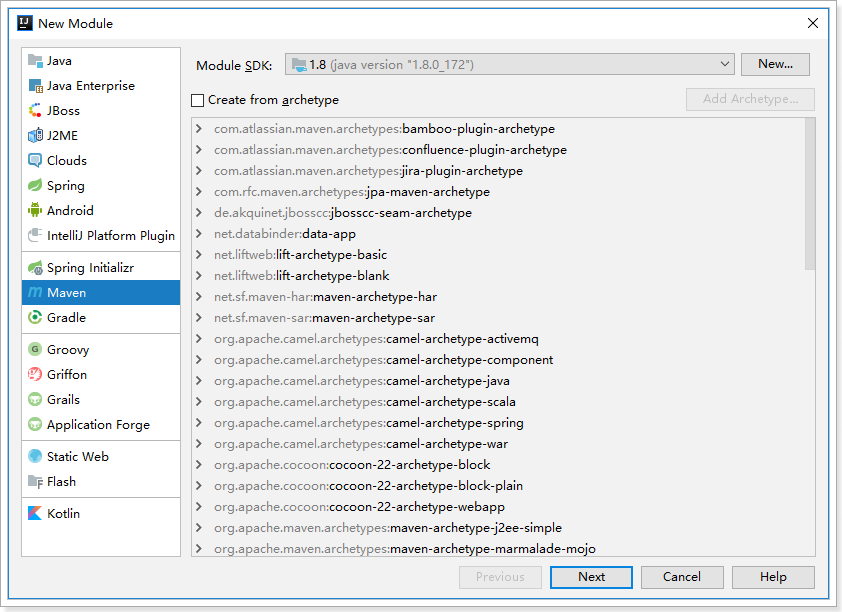Open the Module SDK dropdown

(510, 64)
